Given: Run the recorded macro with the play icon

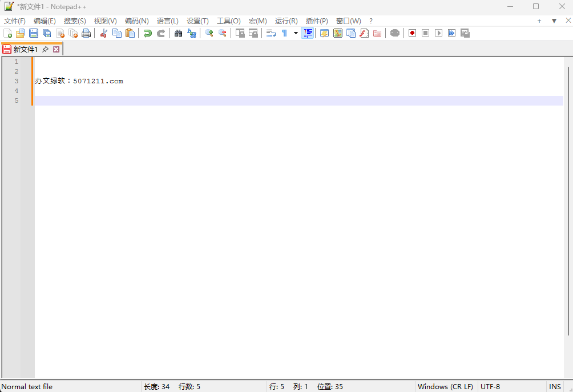Looking at the screenshot, I should (438, 33).
